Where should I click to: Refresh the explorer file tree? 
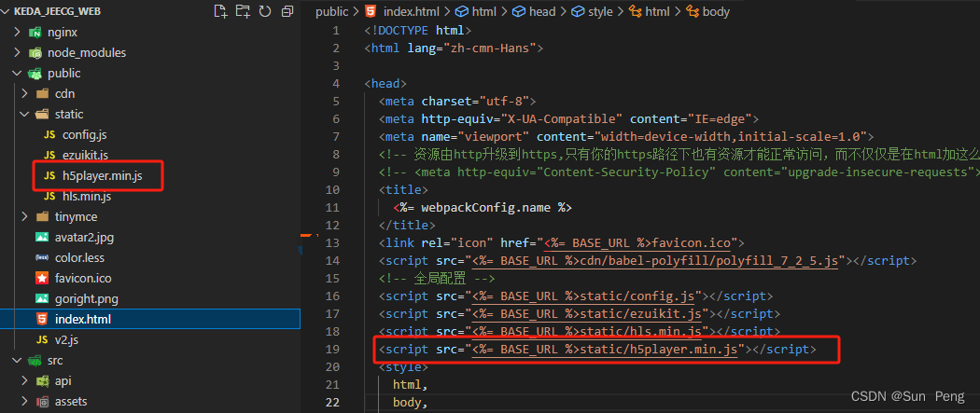click(265, 11)
